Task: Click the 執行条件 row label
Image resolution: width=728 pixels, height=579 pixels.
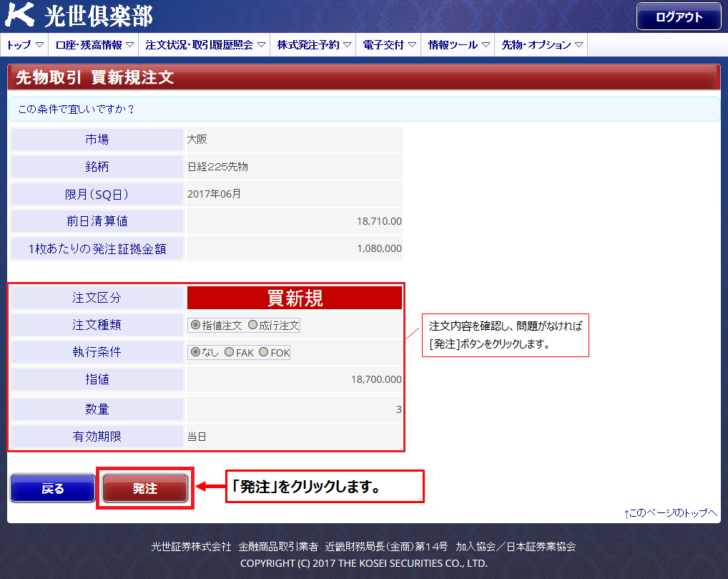Action: [x=97, y=352]
